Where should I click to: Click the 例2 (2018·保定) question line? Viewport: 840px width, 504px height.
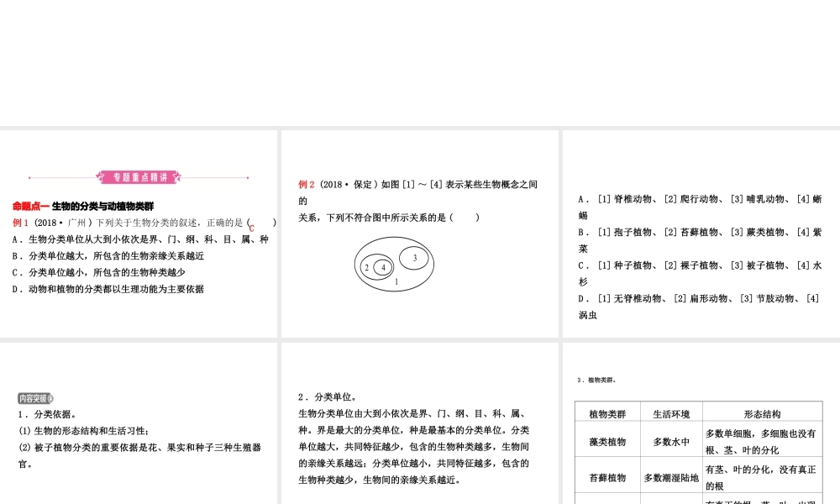(417, 184)
